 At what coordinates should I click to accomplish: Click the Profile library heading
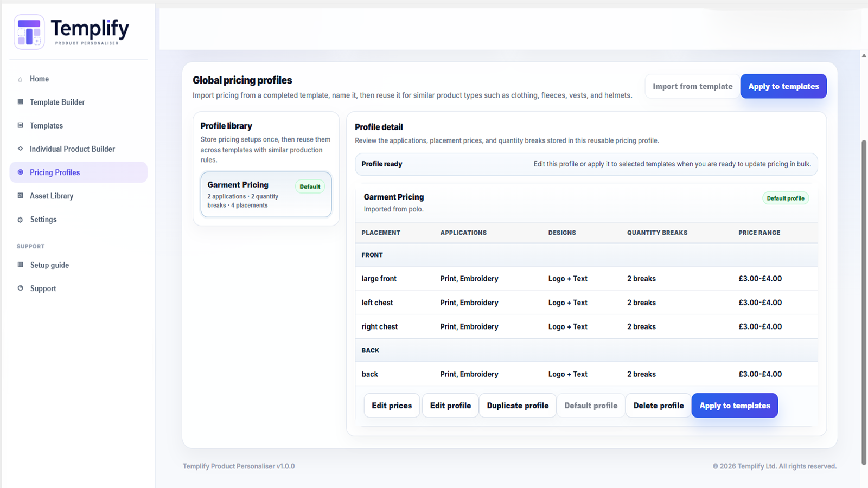[226, 126]
